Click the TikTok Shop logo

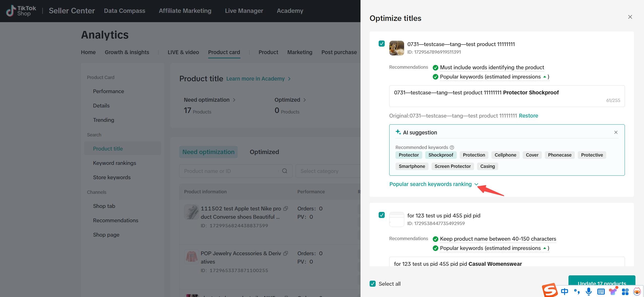click(x=21, y=11)
